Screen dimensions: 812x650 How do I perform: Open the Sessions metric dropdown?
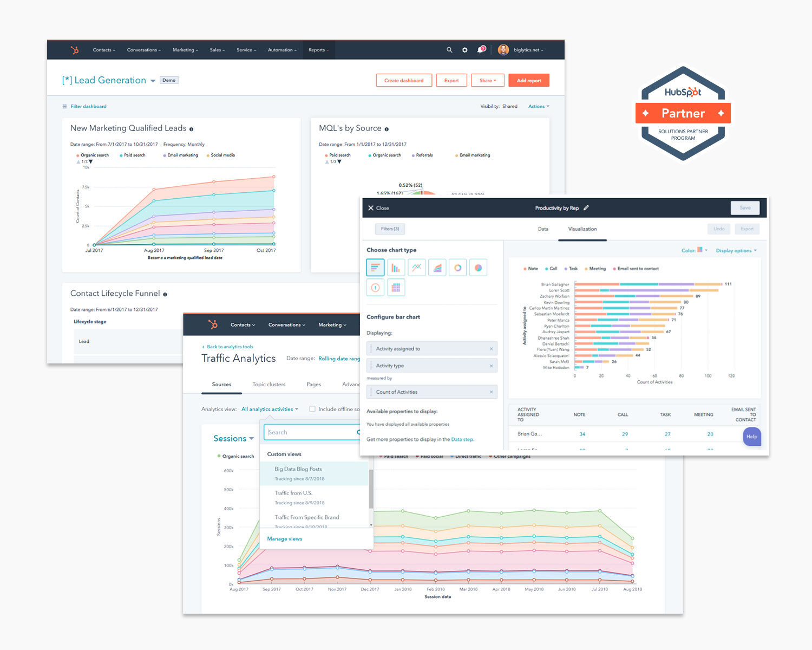pyautogui.click(x=233, y=439)
